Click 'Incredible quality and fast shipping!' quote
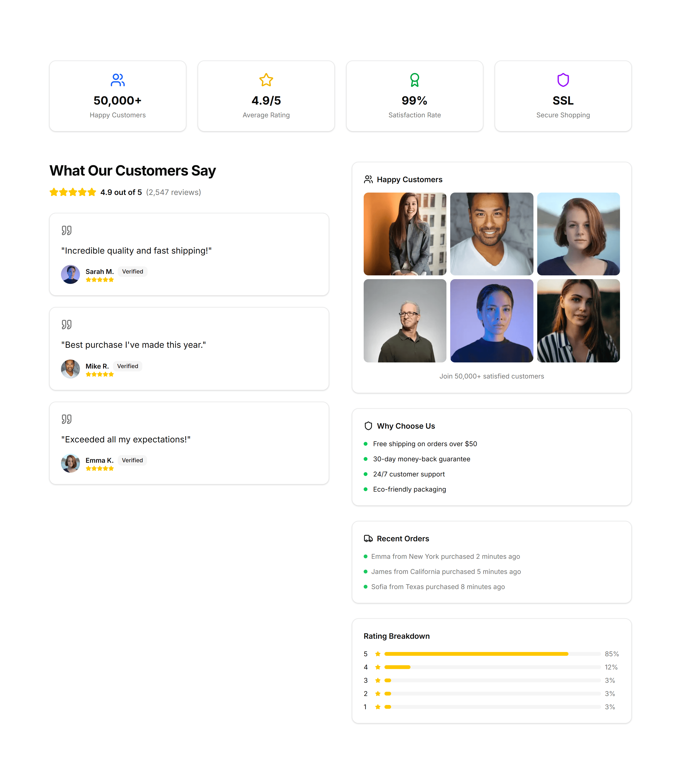681x784 pixels. click(x=136, y=251)
